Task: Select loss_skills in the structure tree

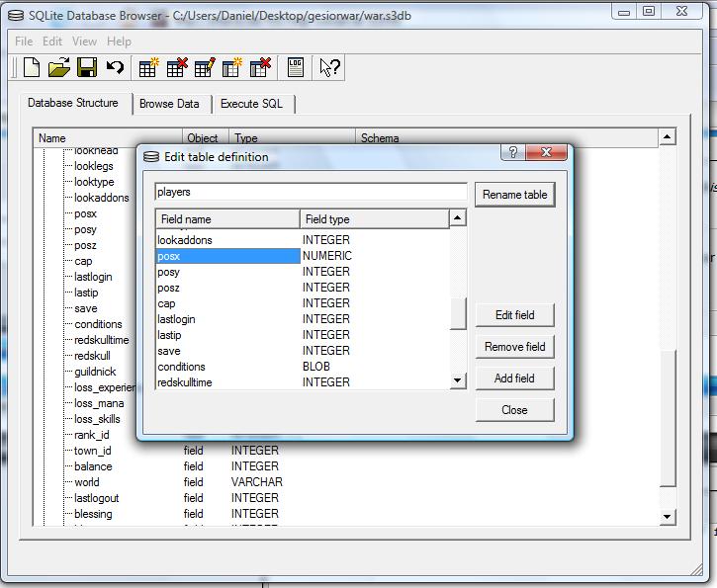Action: 97,419
